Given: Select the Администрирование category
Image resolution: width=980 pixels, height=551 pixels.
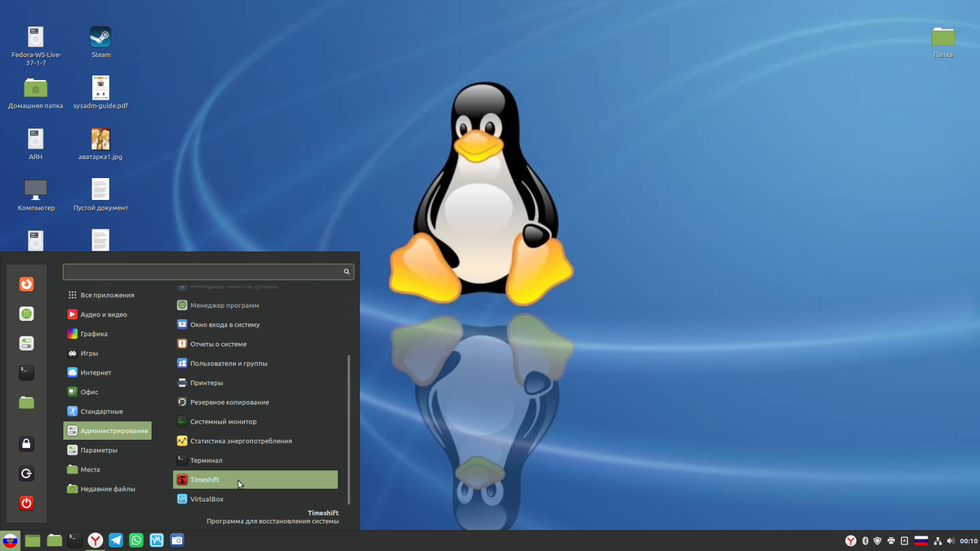Looking at the screenshot, I should pos(107,430).
